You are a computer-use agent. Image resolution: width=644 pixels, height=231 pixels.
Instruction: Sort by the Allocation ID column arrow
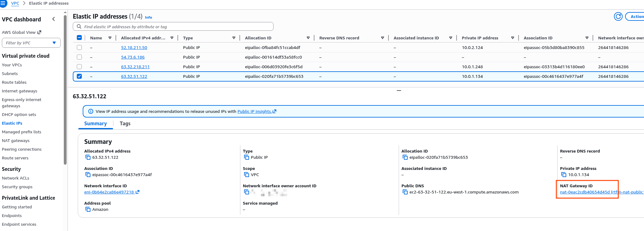pos(308,38)
